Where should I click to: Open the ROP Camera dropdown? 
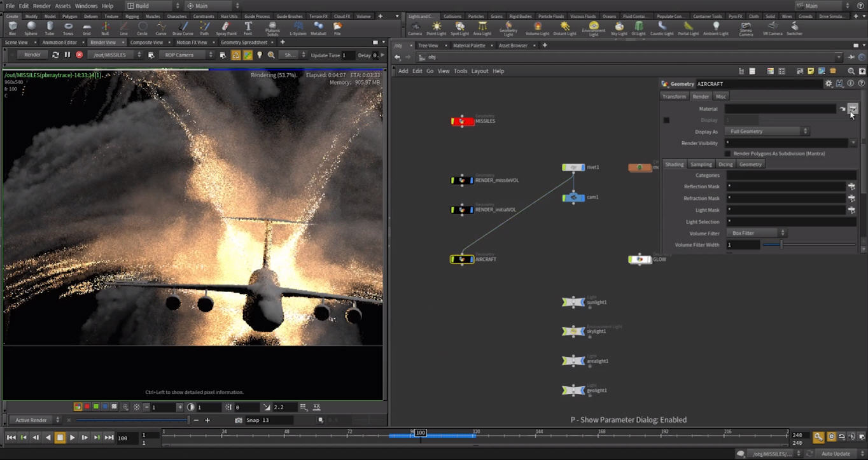click(x=186, y=55)
